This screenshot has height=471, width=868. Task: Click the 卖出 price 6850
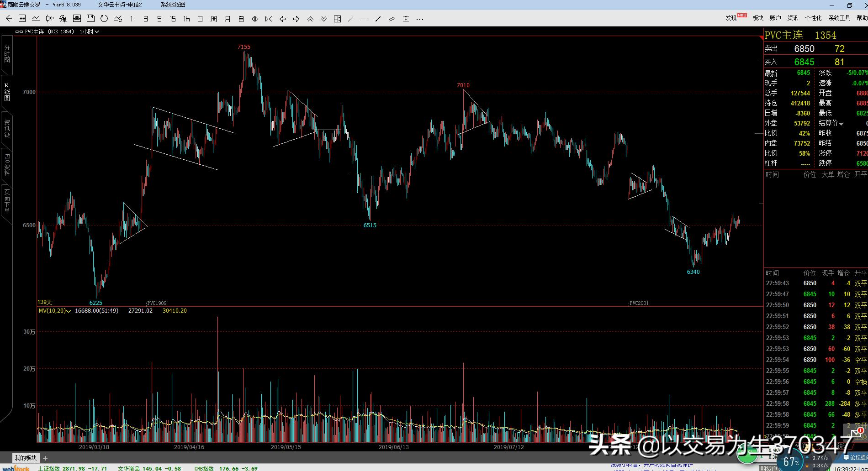804,48
